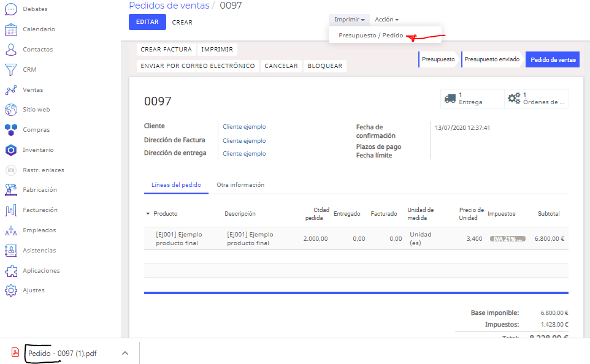Click the Entrega truck icon
The image size is (590, 364).
[x=450, y=99]
